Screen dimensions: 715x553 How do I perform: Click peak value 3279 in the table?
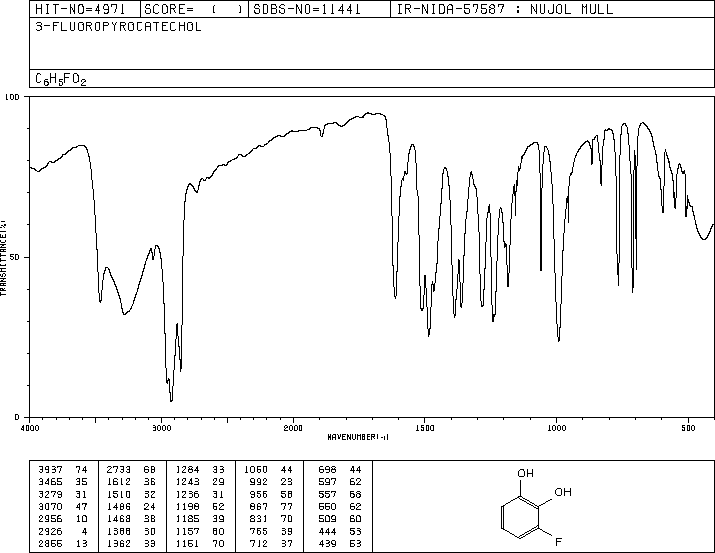coord(50,494)
